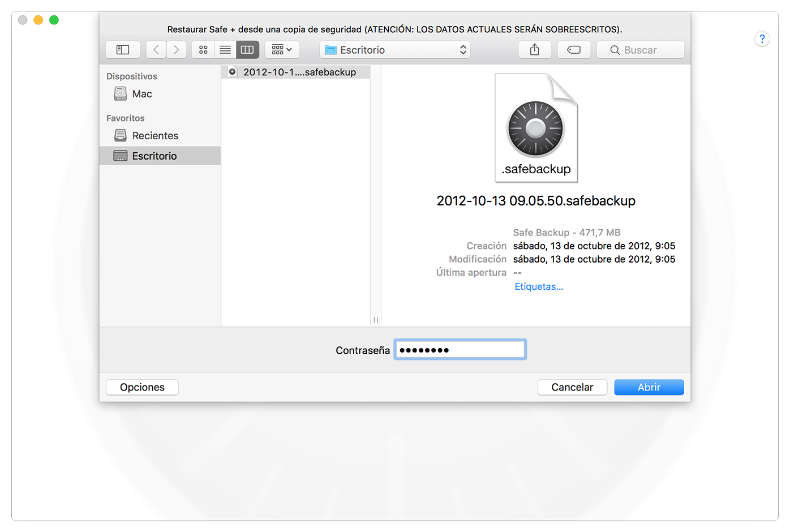790x532 pixels.
Task: Click the Buscar search field
Action: point(641,50)
